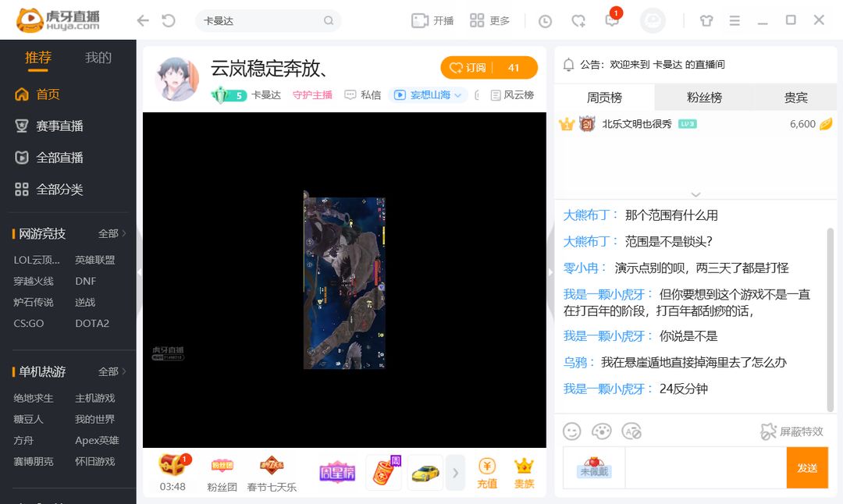Open messages with notification badge
The width and height of the screenshot is (843, 504).
point(613,20)
